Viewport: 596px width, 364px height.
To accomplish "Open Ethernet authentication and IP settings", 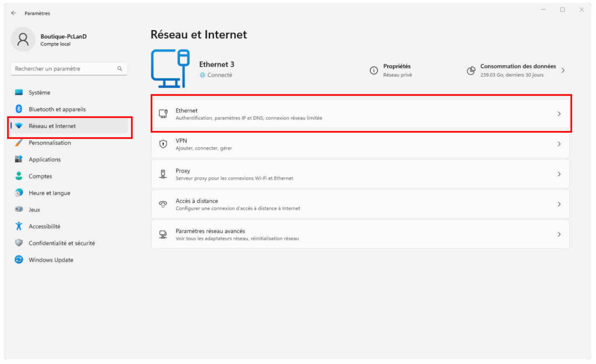I will pyautogui.click(x=360, y=114).
